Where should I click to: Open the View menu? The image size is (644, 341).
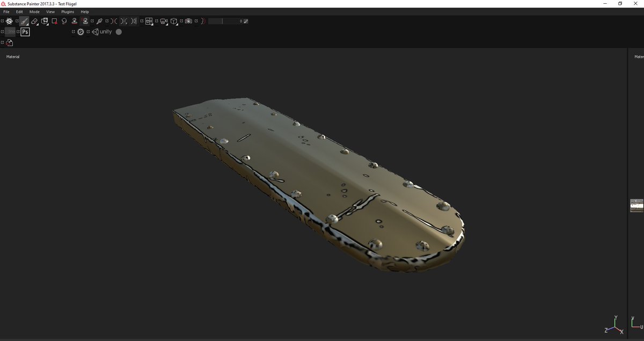point(50,11)
